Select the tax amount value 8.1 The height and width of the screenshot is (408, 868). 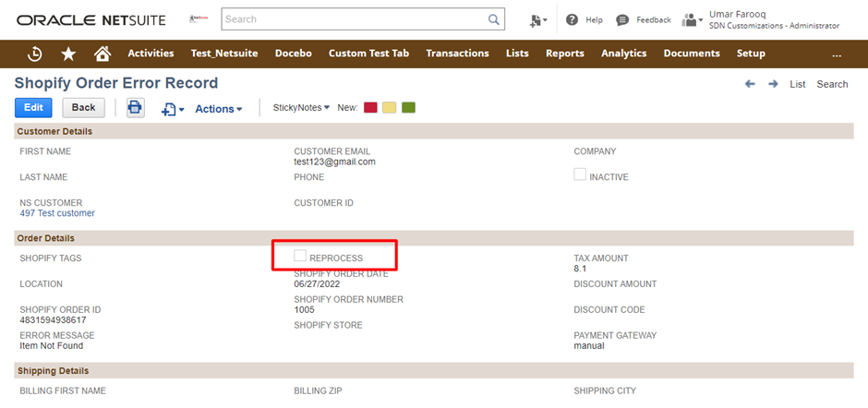580,269
